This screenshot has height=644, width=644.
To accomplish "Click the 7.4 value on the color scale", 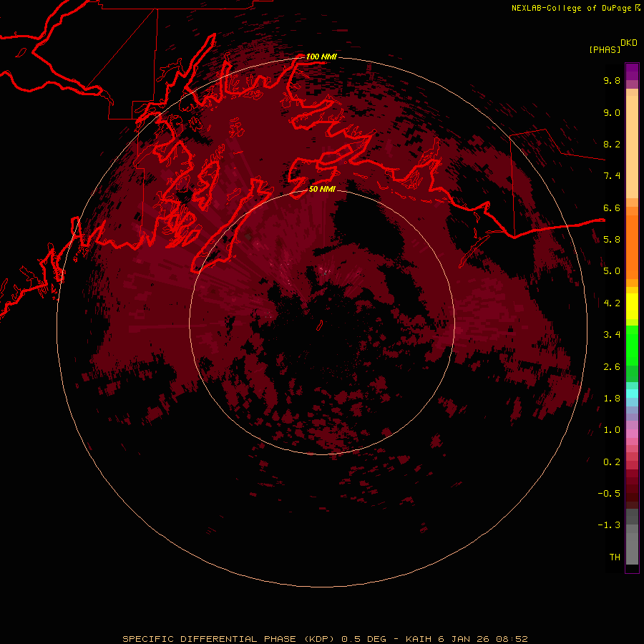I will click(x=612, y=176).
